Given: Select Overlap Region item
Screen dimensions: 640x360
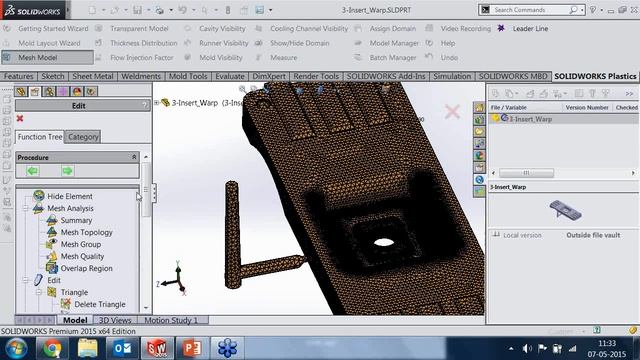Looking at the screenshot, I should [87, 268].
